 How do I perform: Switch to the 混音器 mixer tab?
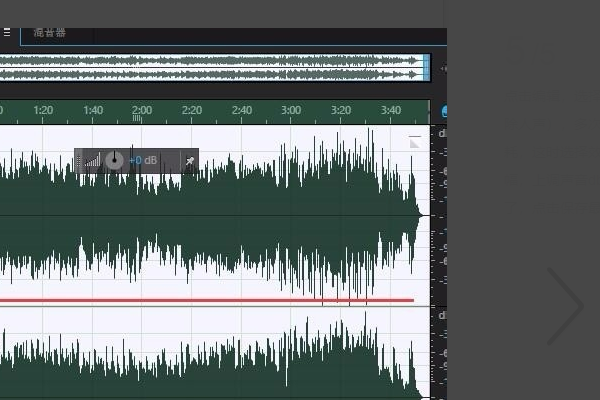[49, 33]
